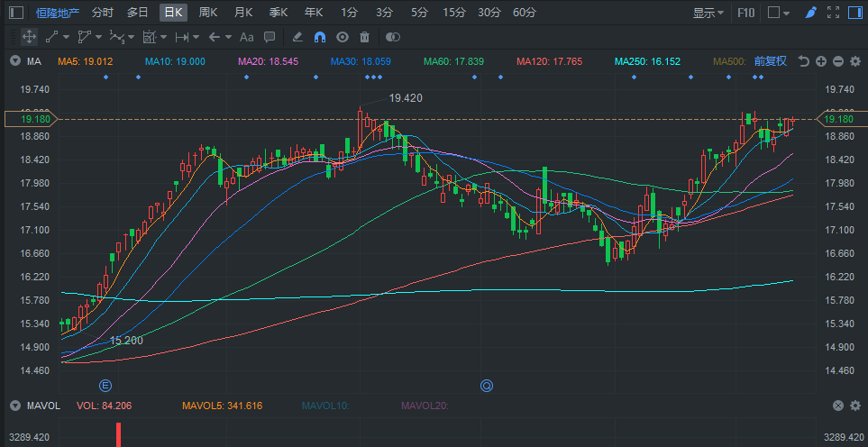Select the wave count pattern tool
The image size is (868, 447).
[x=117, y=37]
